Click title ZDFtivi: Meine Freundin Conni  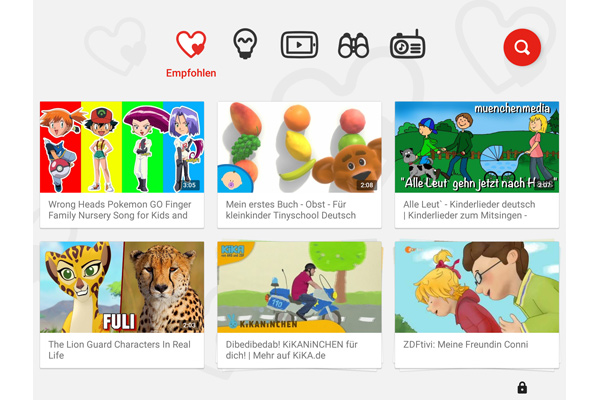point(466,344)
